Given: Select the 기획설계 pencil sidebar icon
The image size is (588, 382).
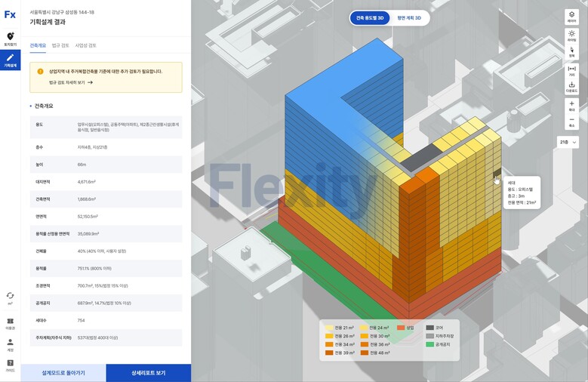Looking at the screenshot, I should [10, 60].
